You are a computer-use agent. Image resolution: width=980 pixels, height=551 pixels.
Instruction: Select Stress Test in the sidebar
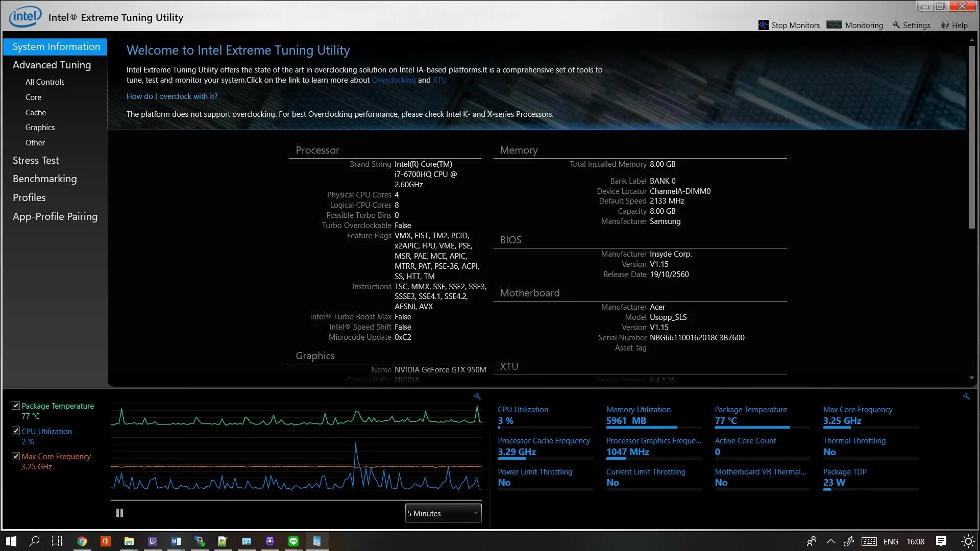tap(36, 160)
